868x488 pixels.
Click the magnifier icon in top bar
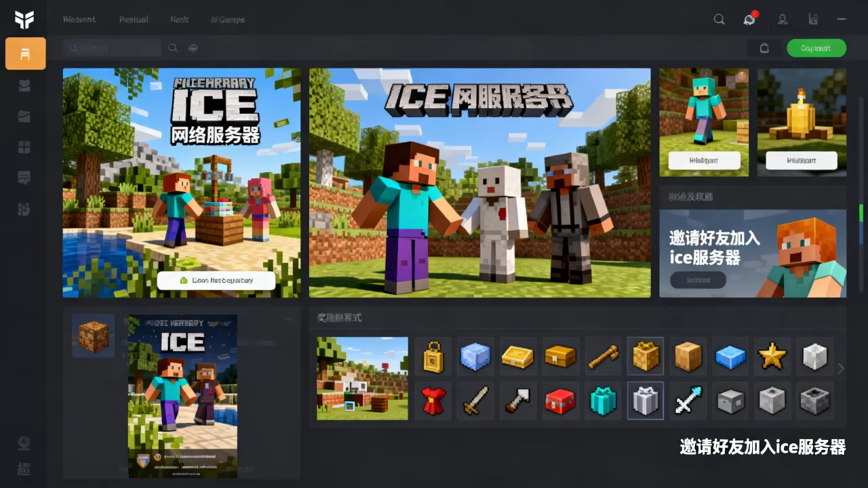(719, 19)
